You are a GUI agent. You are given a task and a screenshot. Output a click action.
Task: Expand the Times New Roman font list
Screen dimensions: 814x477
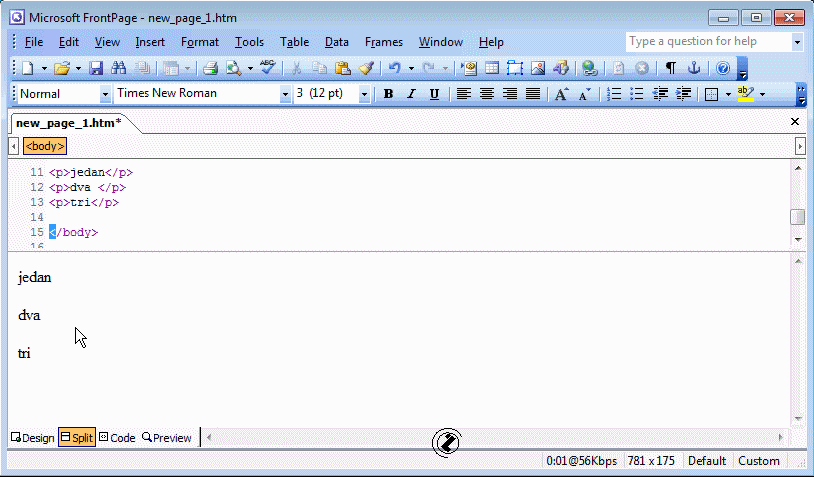284,94
